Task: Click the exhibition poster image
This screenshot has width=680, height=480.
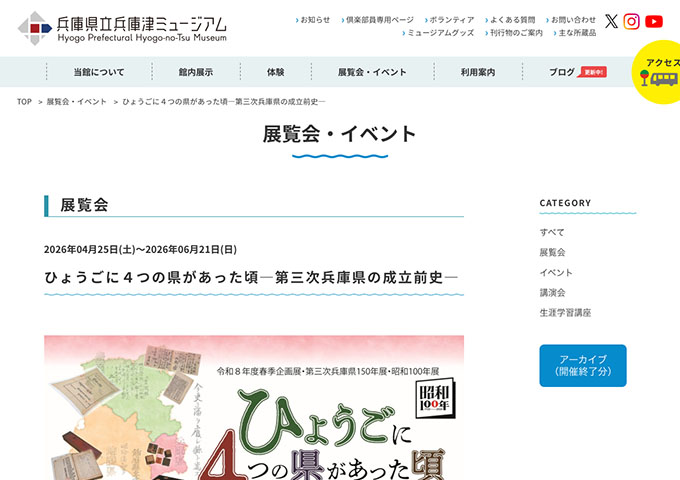Action: 254,408
